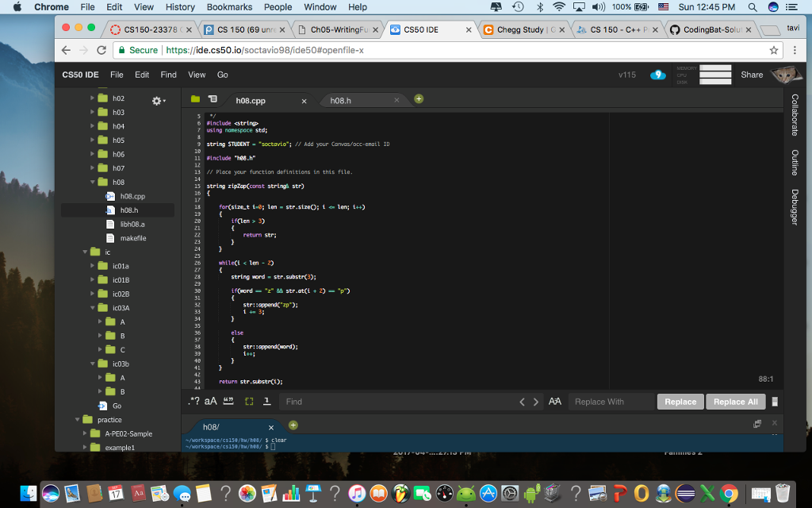Open new terminal tab with plus icon
Viewport: 812px width, 508px height.
(293, 425)
